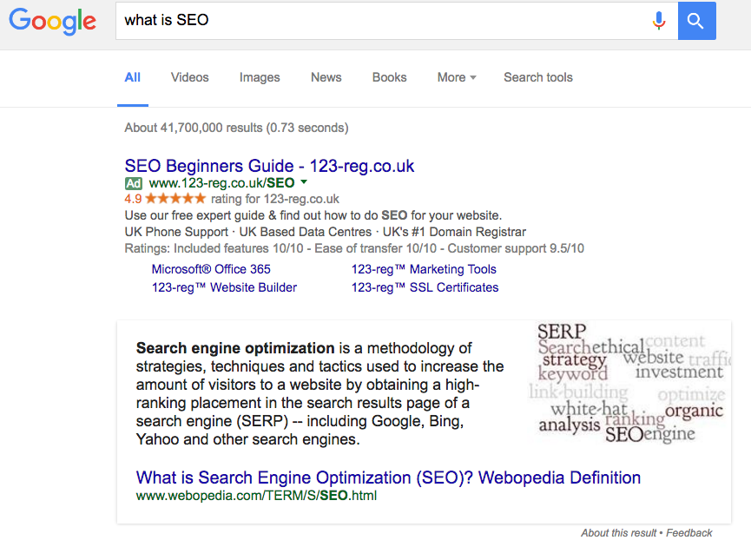
Task: Switch to the Images tab
Action: (x=260, y=77)
